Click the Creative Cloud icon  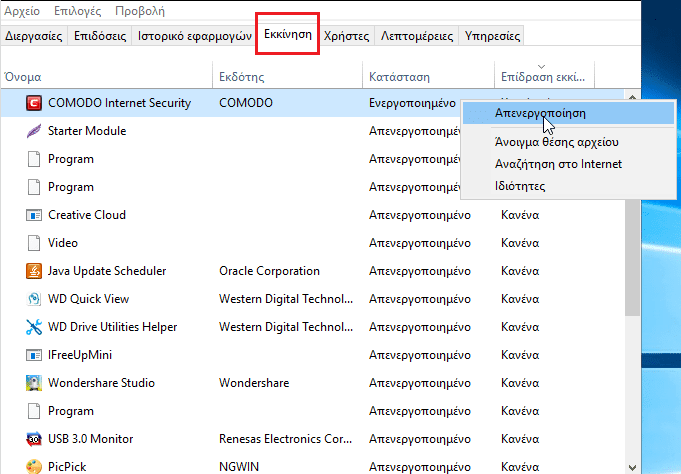coord(34,215)
